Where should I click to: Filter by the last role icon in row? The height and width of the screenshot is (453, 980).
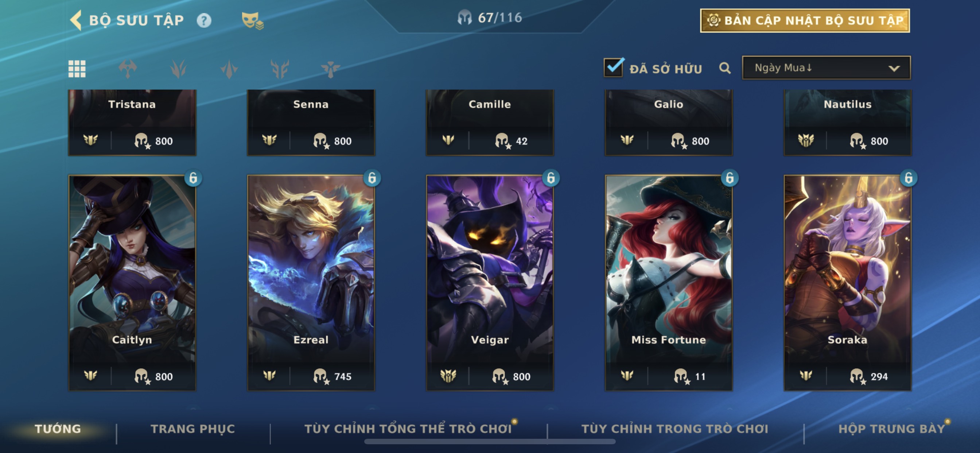click(x=330, y=69)
